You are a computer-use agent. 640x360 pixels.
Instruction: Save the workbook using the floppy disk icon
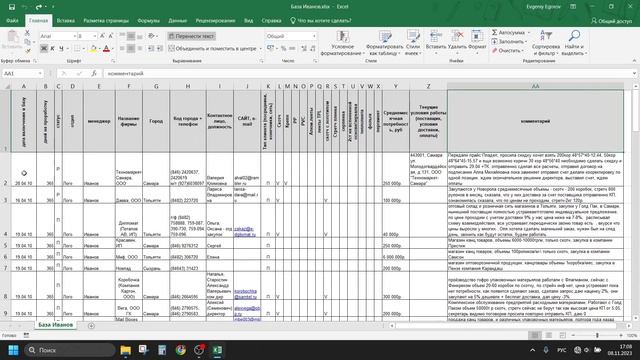point(12,7)
